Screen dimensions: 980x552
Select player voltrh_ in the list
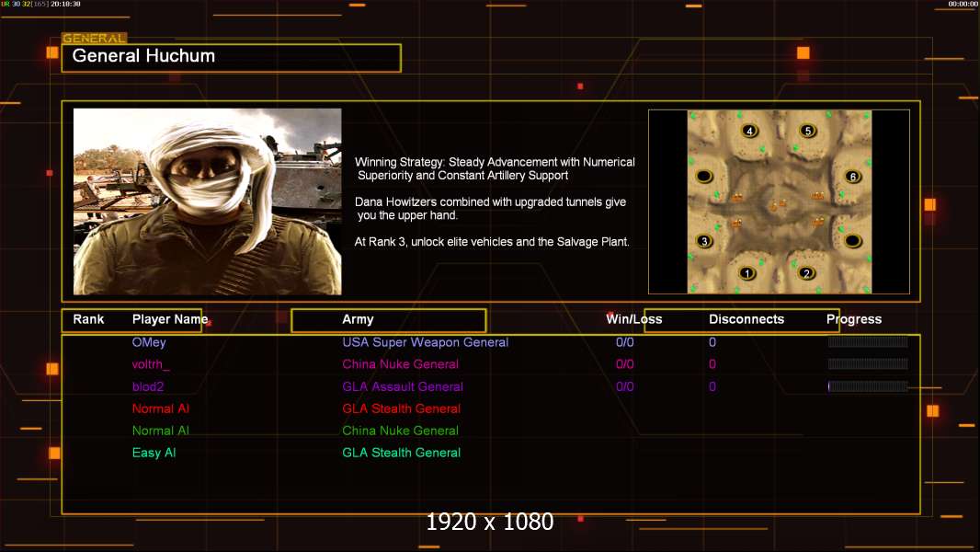pyautogui.click(x=152, y=364)
